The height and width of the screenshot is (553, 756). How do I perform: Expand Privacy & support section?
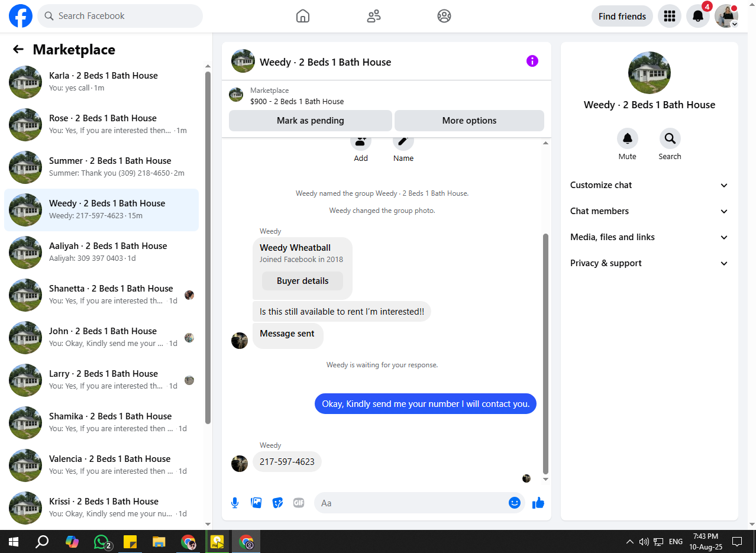pos(650,263)
